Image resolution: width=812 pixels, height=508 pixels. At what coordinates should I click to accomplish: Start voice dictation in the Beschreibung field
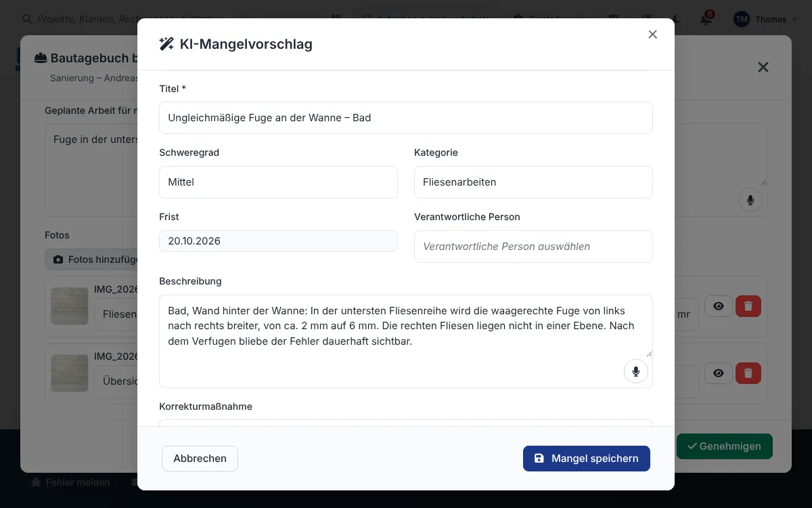tap(636, 371)
